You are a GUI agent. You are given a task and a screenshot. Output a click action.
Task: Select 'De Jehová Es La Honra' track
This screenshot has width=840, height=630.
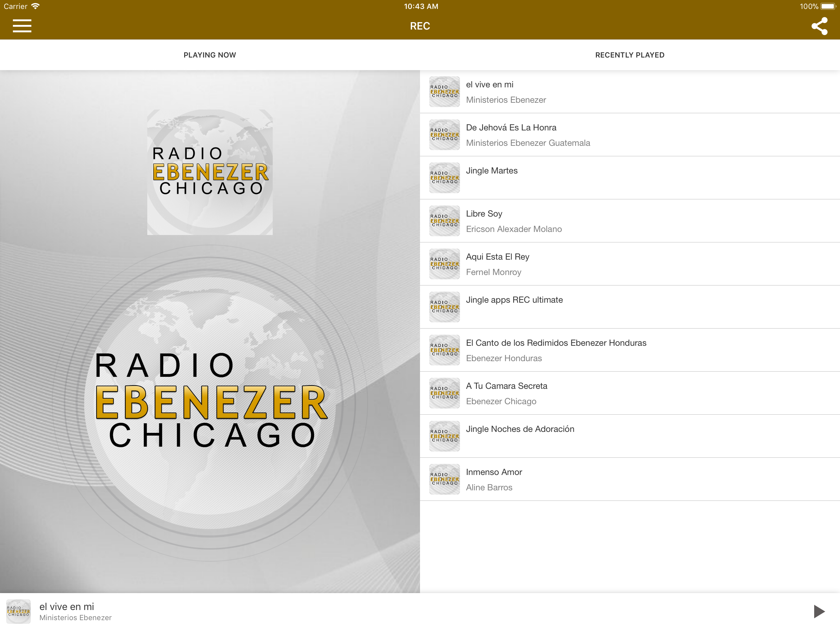coord(630,134)
